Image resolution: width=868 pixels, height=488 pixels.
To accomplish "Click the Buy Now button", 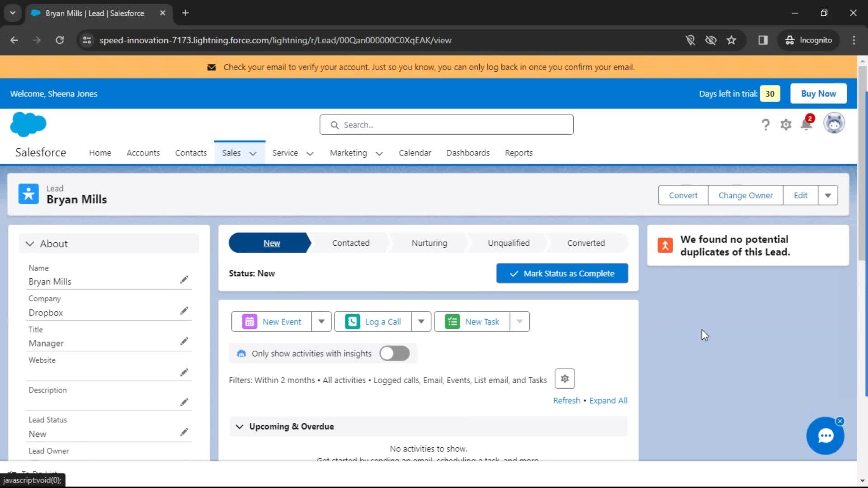I will click(818, 94).
